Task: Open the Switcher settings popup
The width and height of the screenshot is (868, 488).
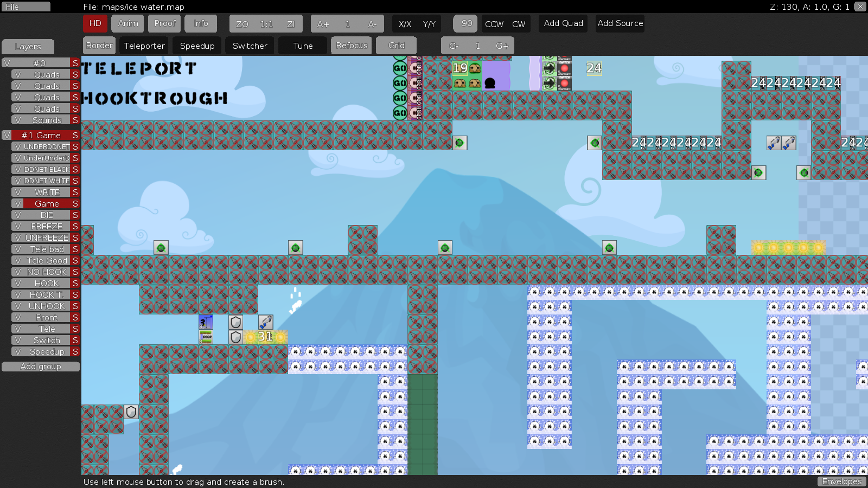Action: [x=250, y=46]
